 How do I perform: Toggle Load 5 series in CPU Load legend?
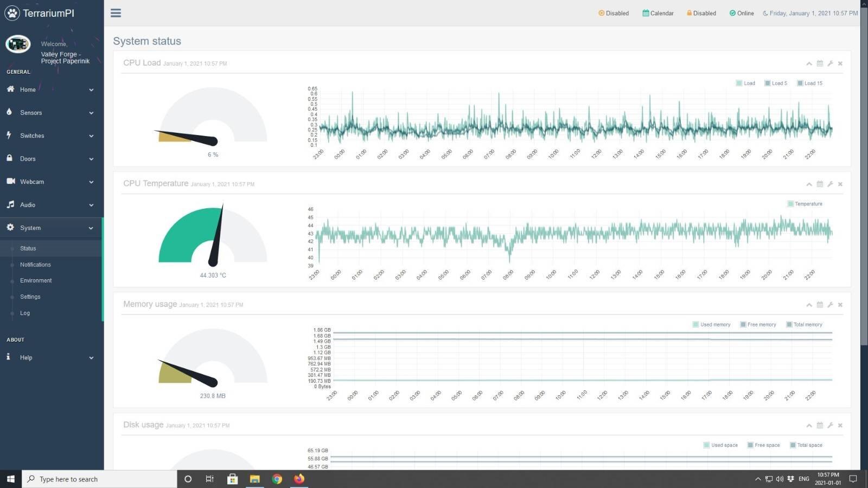tap(776, 83)
